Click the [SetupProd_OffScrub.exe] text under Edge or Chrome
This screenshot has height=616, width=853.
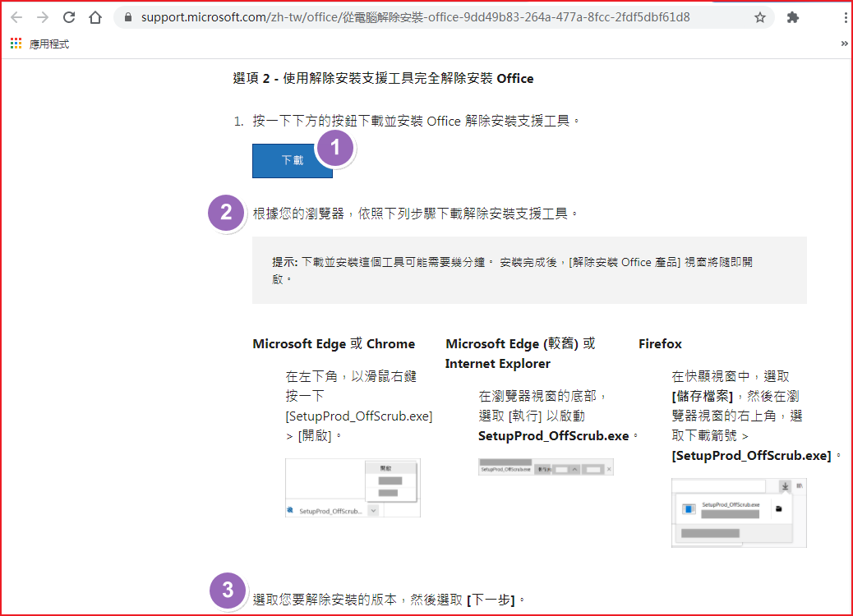(x=359, y=416)
